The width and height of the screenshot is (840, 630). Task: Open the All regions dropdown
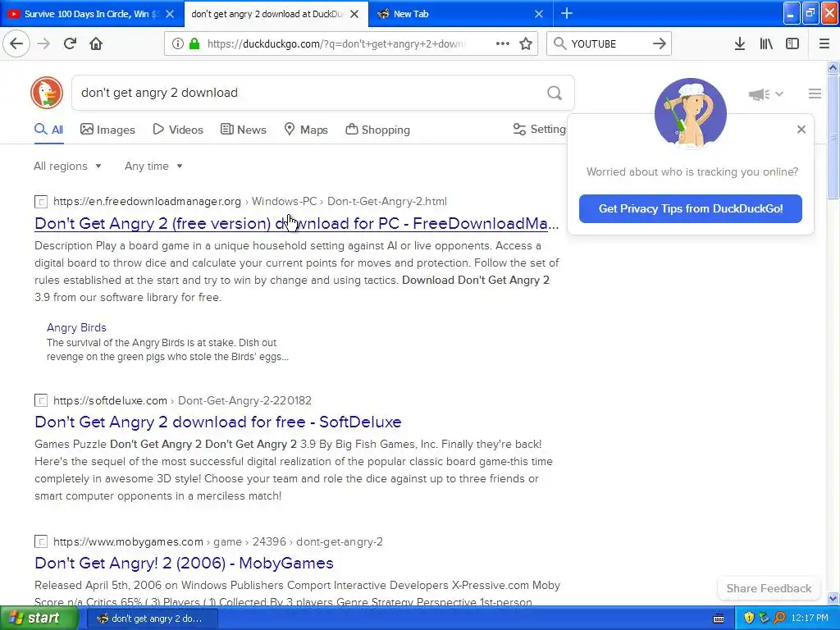tap(67, 166)
